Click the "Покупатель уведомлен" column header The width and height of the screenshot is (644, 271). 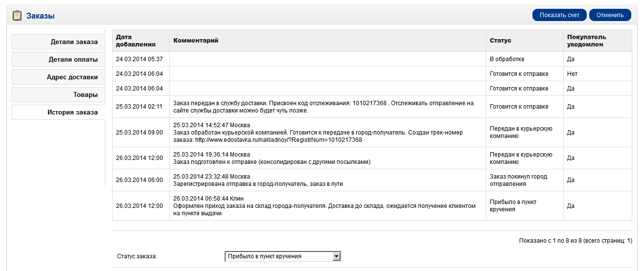(x=586, y=41)
